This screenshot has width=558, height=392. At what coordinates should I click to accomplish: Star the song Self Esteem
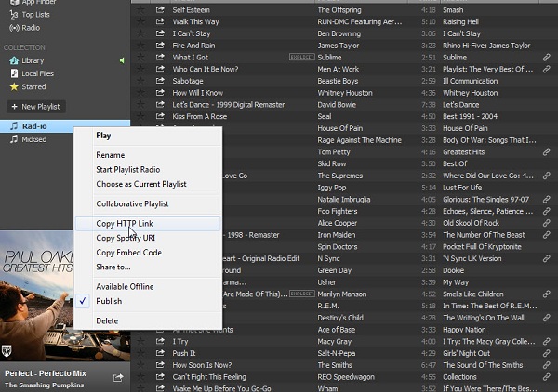(141, 9)
